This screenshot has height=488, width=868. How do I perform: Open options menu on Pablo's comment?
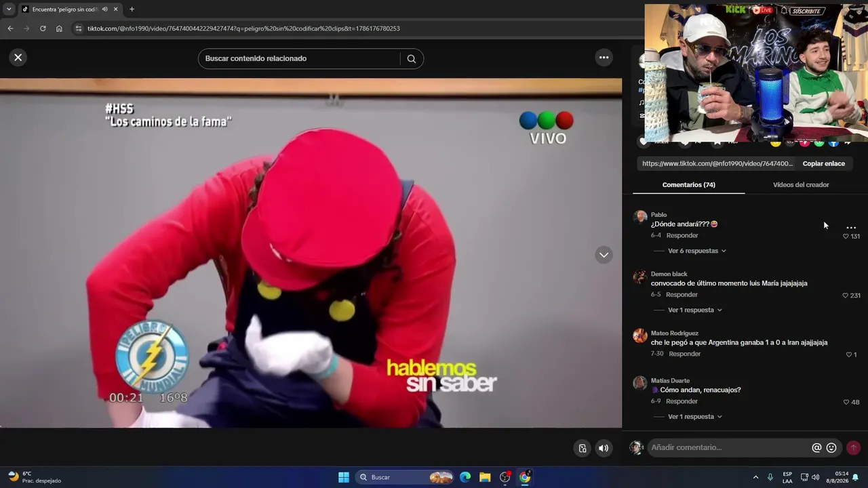pos(851,228)
